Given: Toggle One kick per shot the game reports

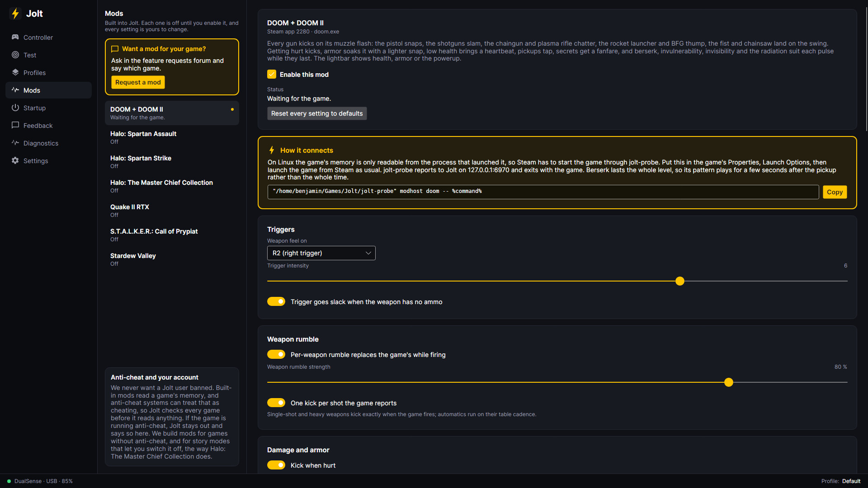Looking at the screenshot, I should point(276,403).
